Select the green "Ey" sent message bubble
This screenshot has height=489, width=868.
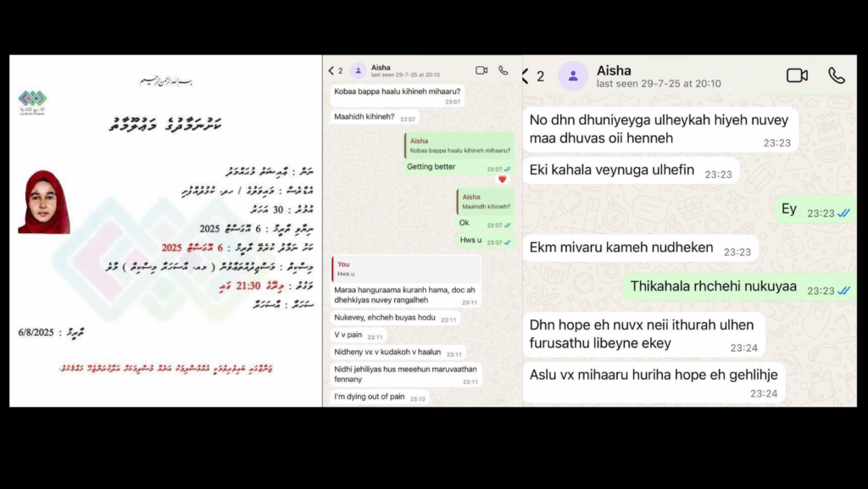click(x=789, y=209)
